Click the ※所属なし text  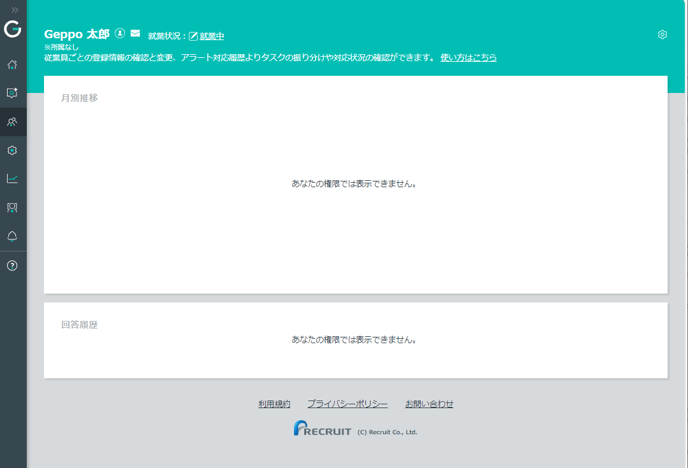point(61,47)
